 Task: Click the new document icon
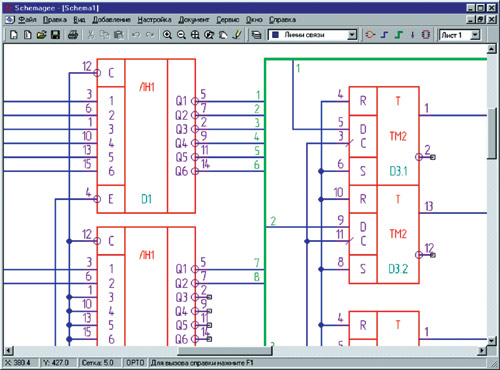pos(14,35)
